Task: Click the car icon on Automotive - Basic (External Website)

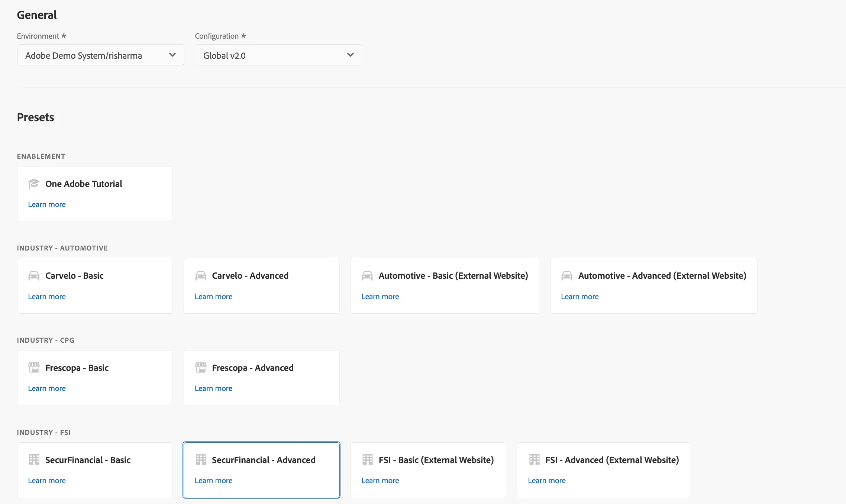Action: click(367, 276)
